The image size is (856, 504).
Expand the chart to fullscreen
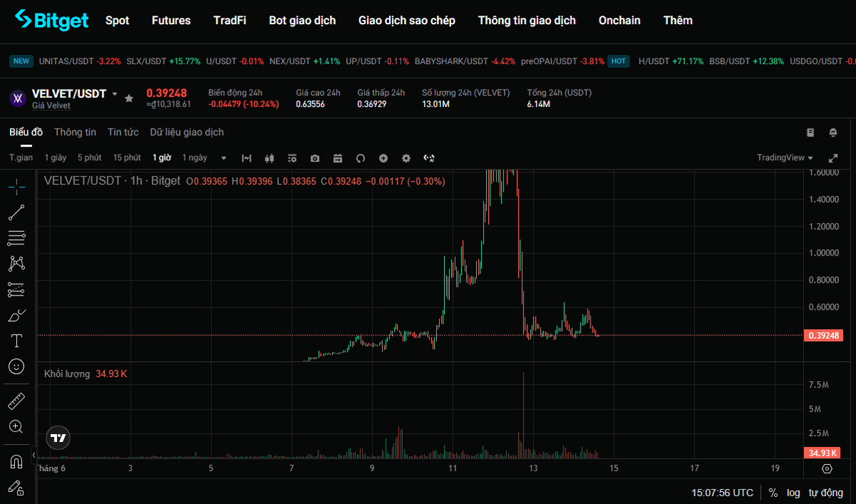833,158
